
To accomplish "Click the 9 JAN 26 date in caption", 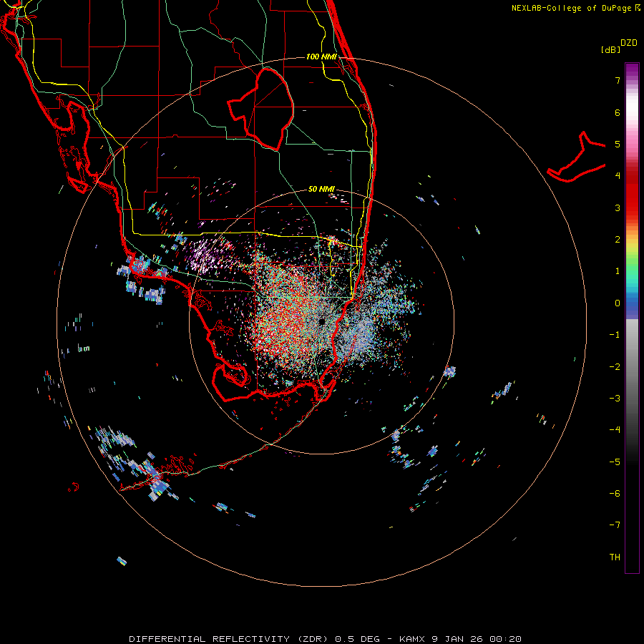I will 457,639.
